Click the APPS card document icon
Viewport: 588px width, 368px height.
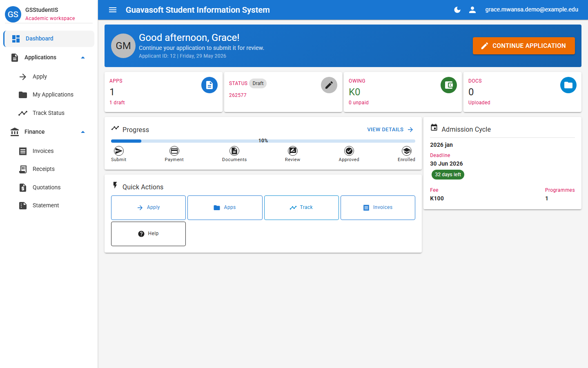(x=209, y=85)
